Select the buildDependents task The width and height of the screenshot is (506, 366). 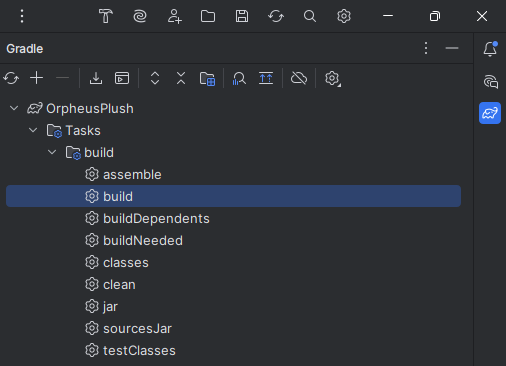tap(233, 218)
